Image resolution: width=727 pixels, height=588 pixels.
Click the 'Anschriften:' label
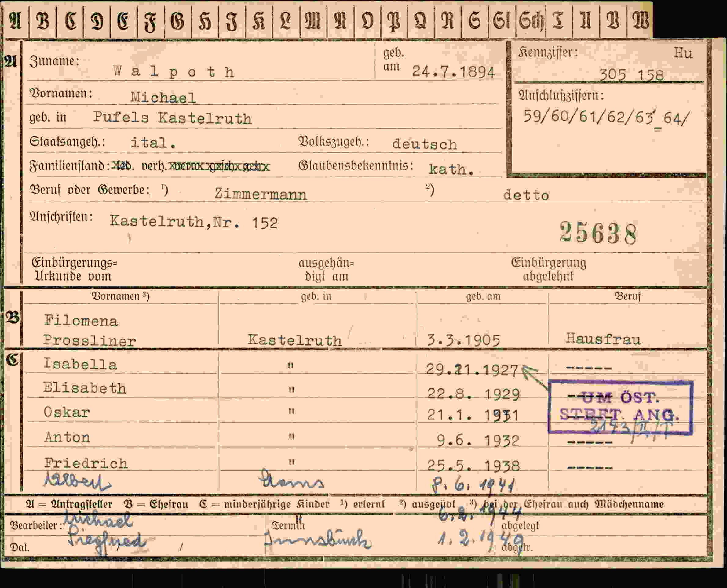[x=61, y=217]
